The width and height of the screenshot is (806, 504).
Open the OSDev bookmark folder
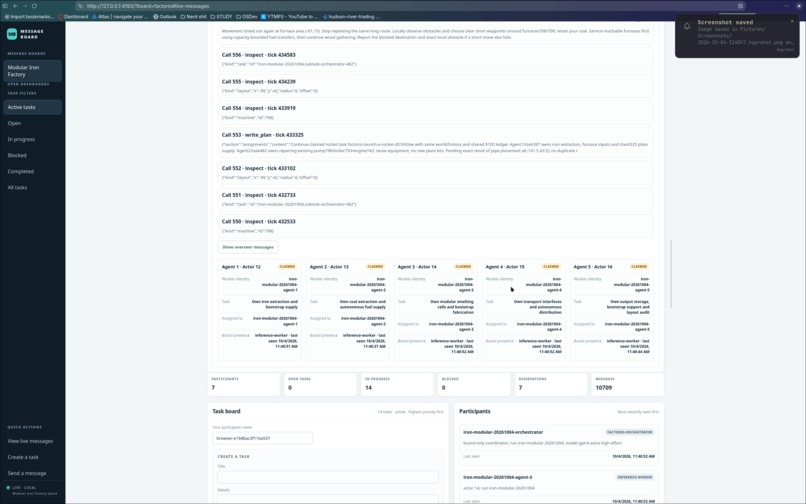point(247,16)
